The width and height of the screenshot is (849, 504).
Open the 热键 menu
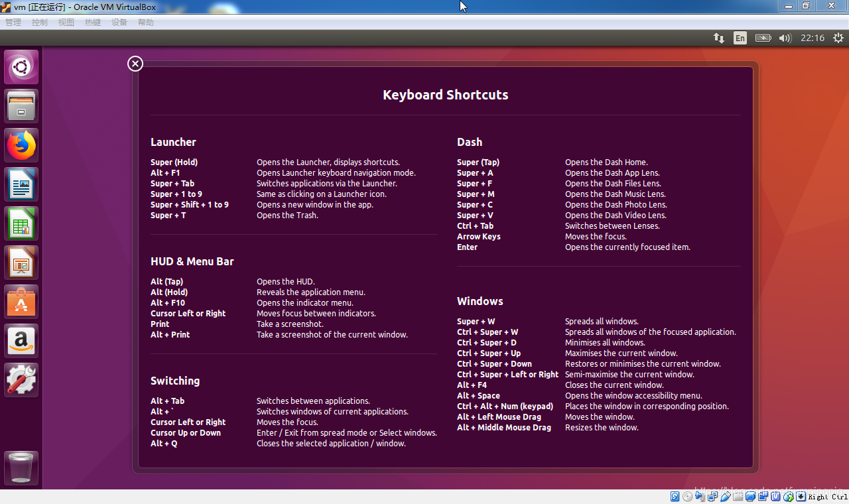pyautogui.click(x=93, y=22)
